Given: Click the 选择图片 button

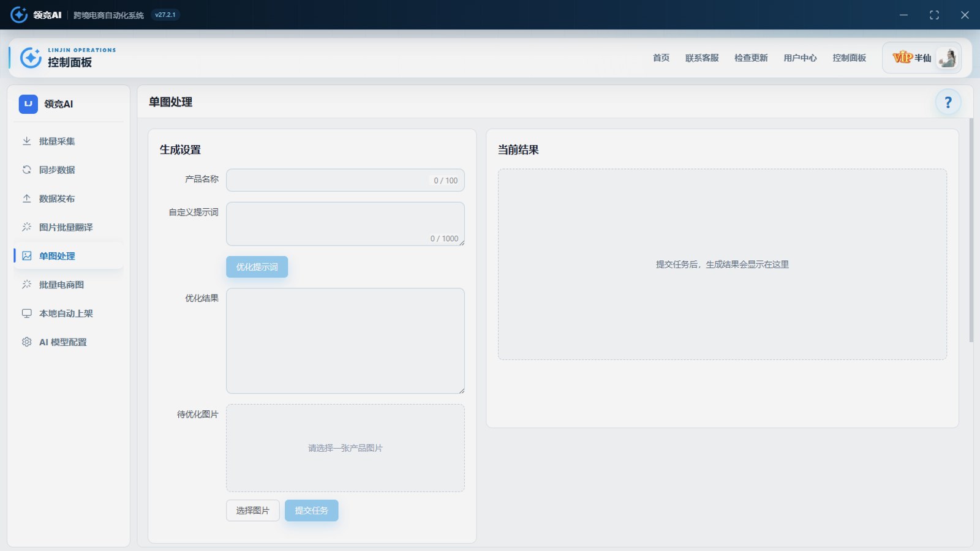Looking at the screenshot, I should coord(253,511).
